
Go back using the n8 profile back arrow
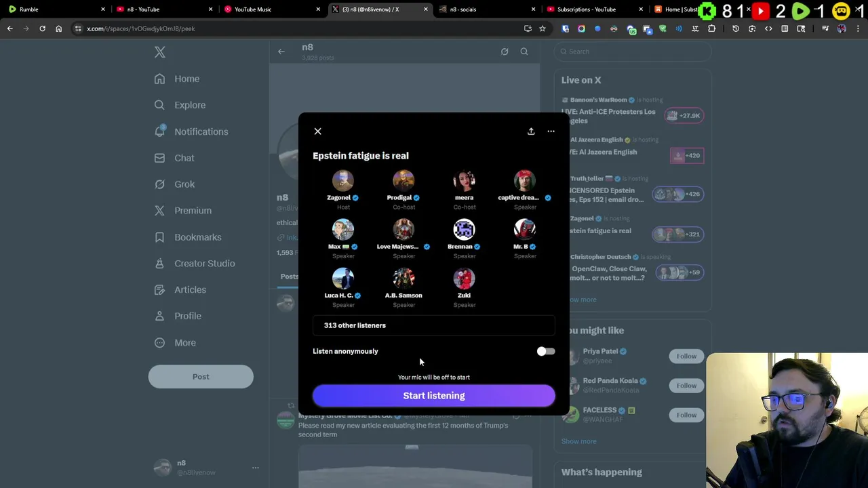(281, 52)
